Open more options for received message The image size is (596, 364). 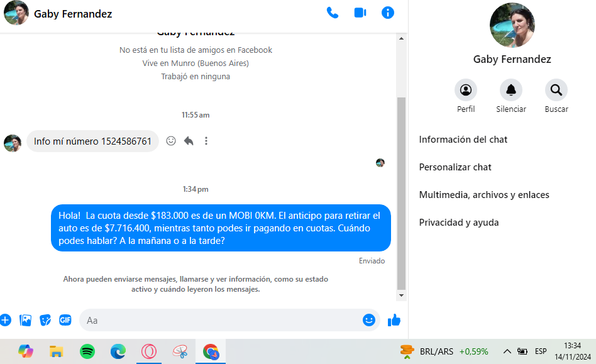tap(206, 141)
